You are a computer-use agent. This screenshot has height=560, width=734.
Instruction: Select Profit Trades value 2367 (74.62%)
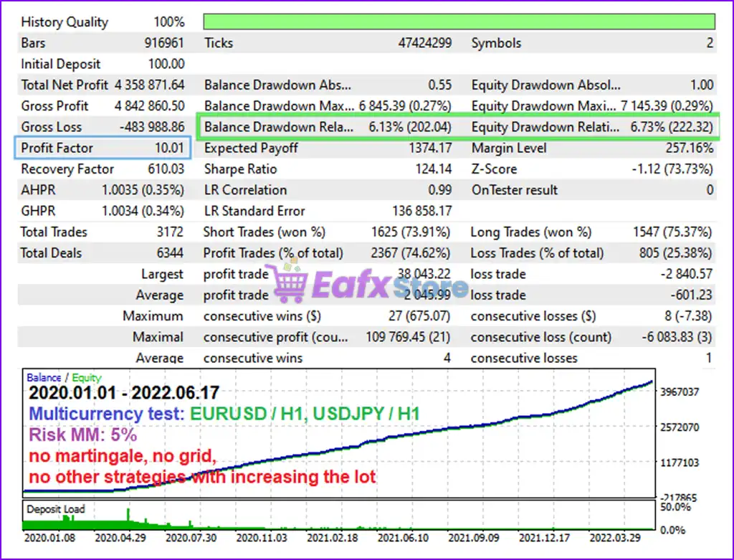click(x=411, y=253)
